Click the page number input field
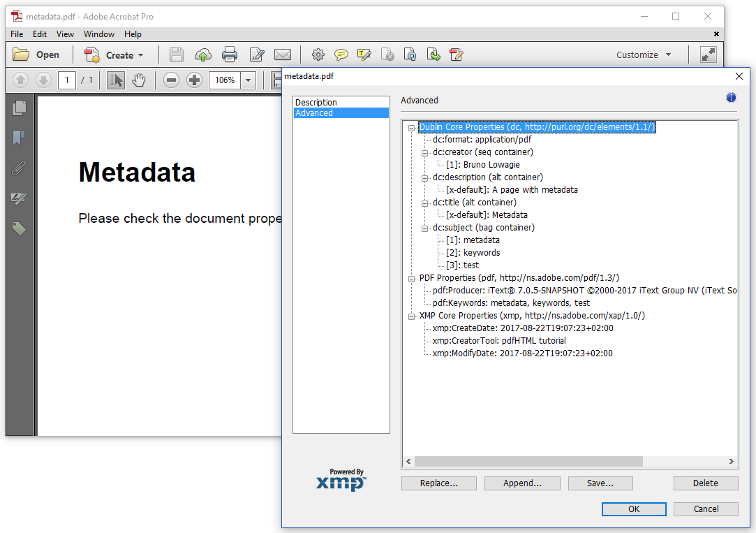Screen dimensions: 756x533 pos(66,80)
